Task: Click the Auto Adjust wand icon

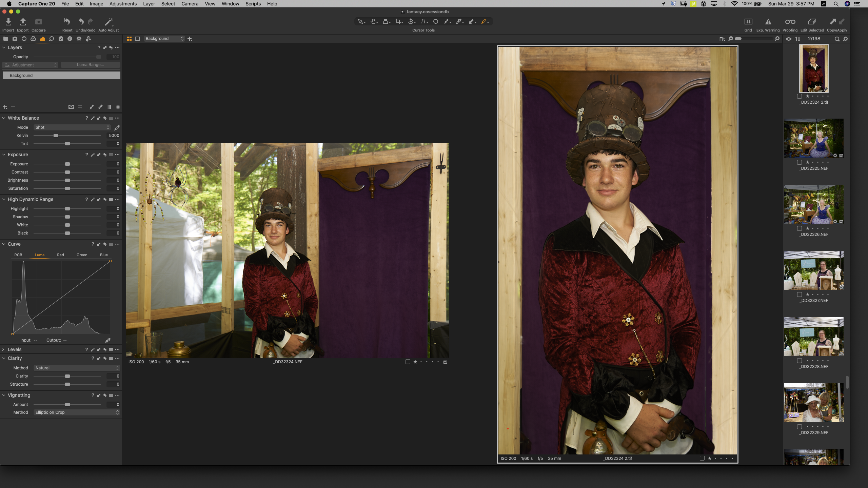Action: click(108, 22)
